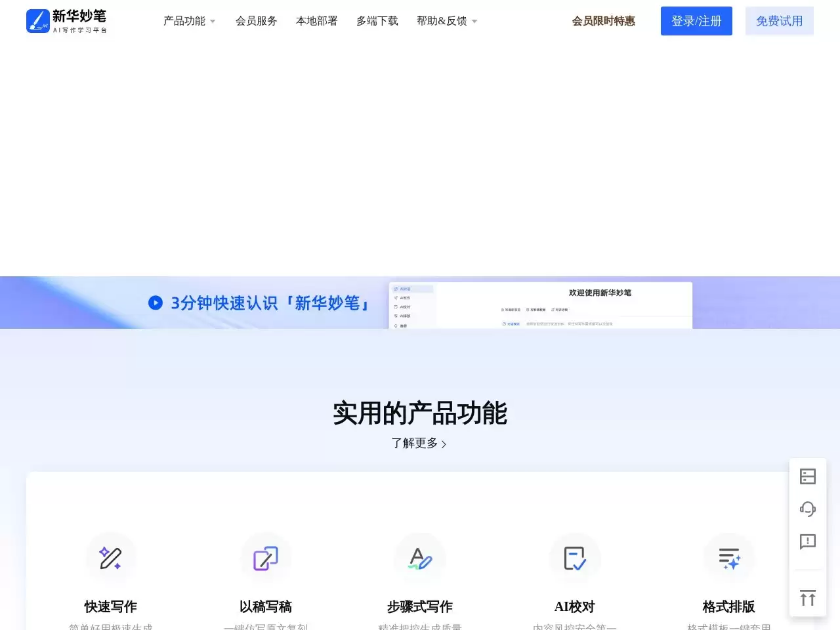The width and height of the screenshot is (840, 630).
Task: Play the 3分钟快速认识 intro video
Action: (x=156, y=303)
